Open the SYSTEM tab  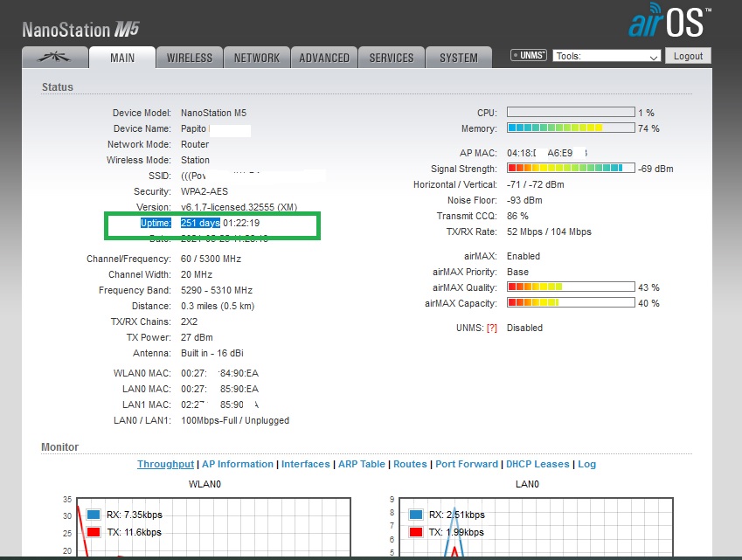[459, 58]
